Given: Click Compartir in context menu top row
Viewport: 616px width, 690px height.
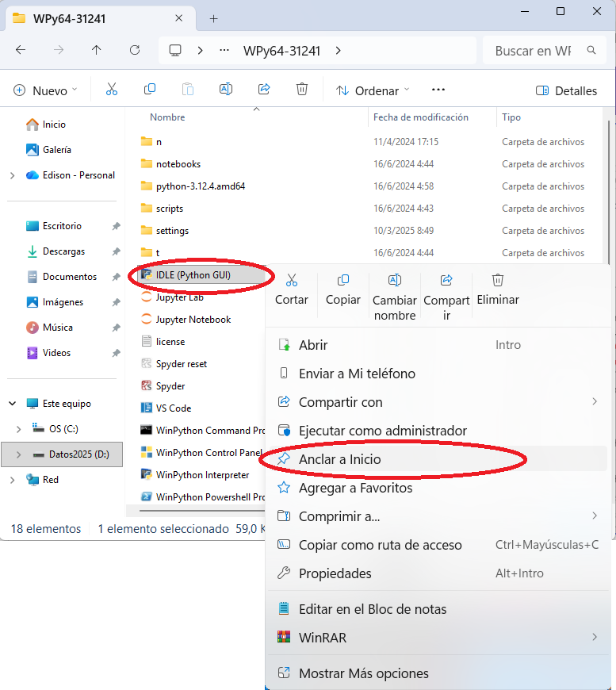Looking at the screenshot, I should [446, 297].
